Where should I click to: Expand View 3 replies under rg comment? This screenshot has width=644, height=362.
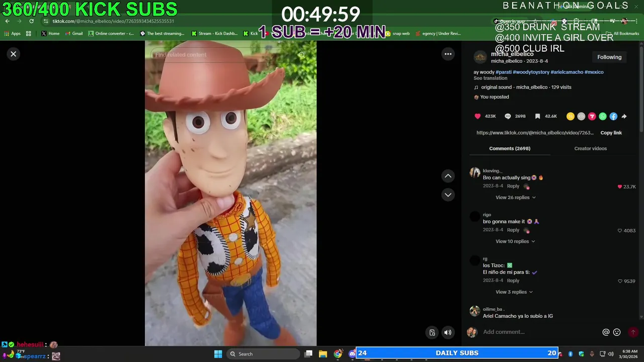[x=514, y=292]
